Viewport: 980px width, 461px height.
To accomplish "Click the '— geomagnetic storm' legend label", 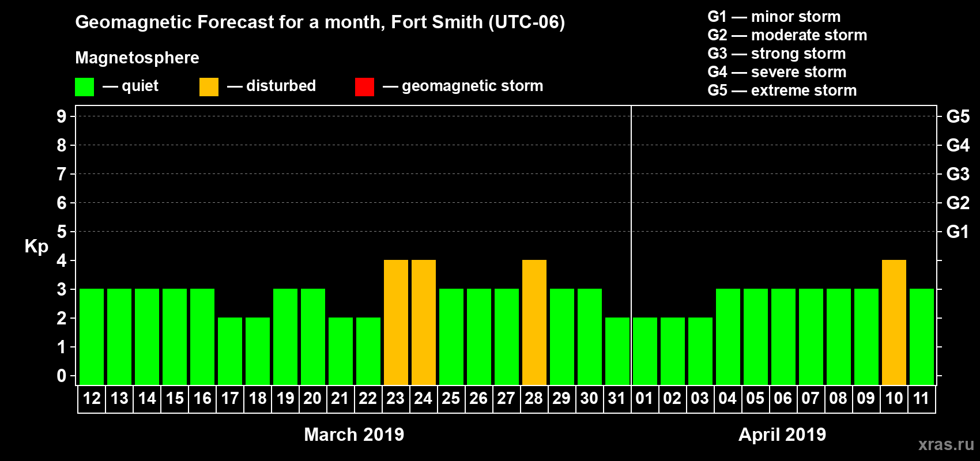I will pos(463,86).
